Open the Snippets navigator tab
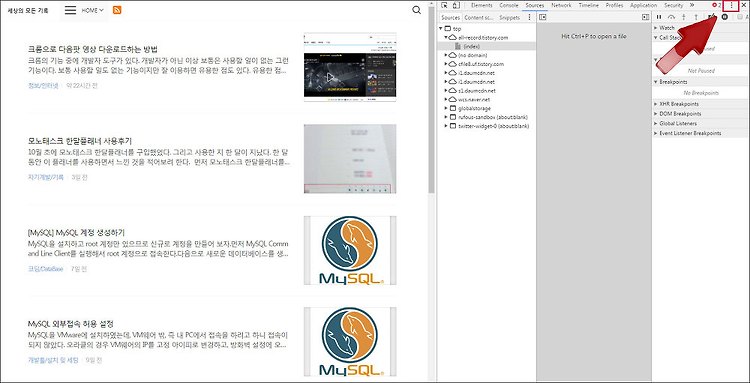The width and height of the screenshot is (750, 383). (x=509, y=17)
